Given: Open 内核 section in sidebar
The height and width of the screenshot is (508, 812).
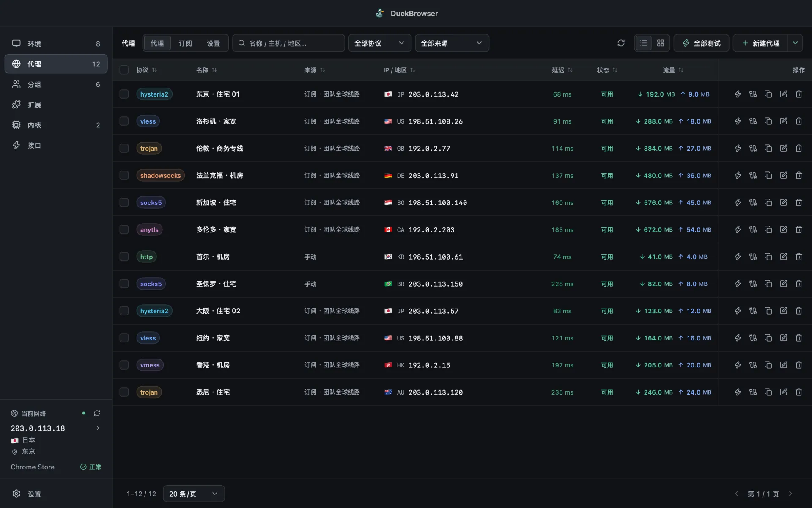Looking at the screenshot, I should [56, 125].
